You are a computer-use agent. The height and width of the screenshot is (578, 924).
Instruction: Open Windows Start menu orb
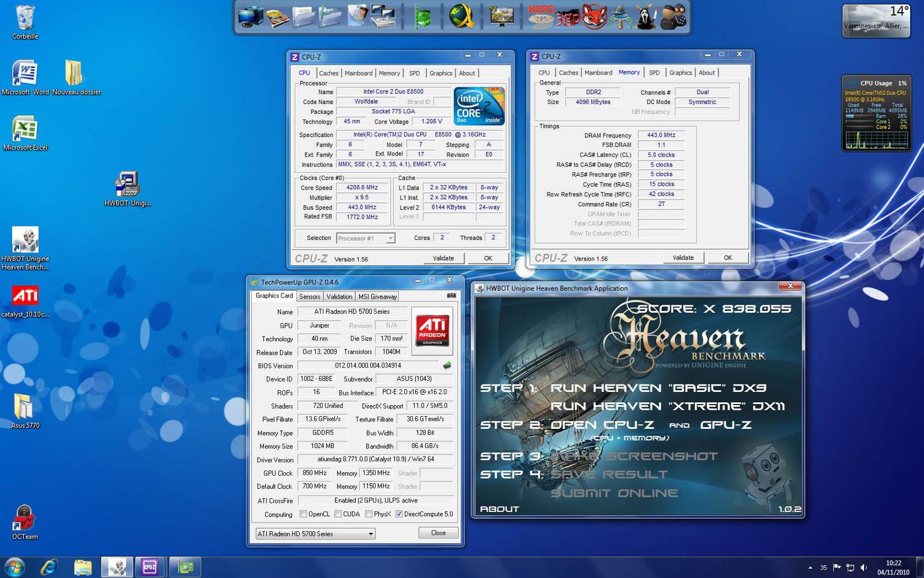[14, 567]
